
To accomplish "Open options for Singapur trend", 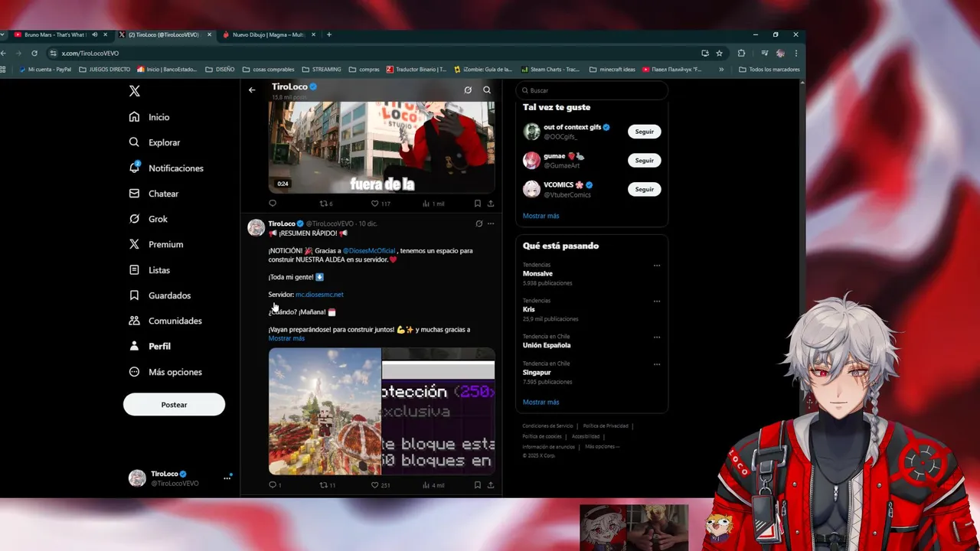I will (657, 364).
